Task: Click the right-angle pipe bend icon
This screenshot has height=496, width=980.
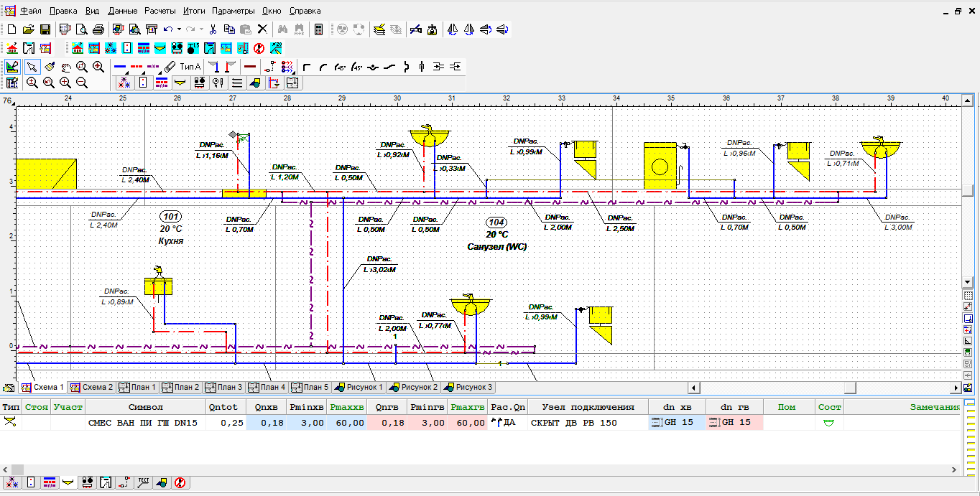Action: click(x=307, y=67)
